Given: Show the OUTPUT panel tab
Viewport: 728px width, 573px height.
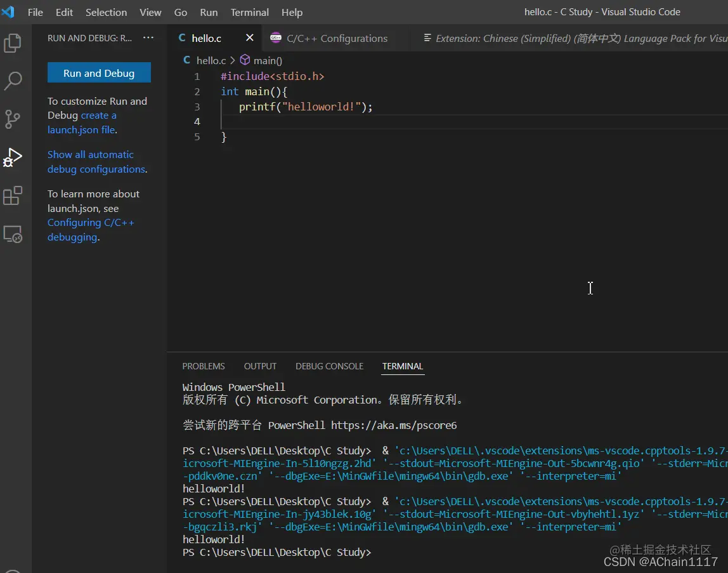Looking at the screenshot, I should (260, 366).
